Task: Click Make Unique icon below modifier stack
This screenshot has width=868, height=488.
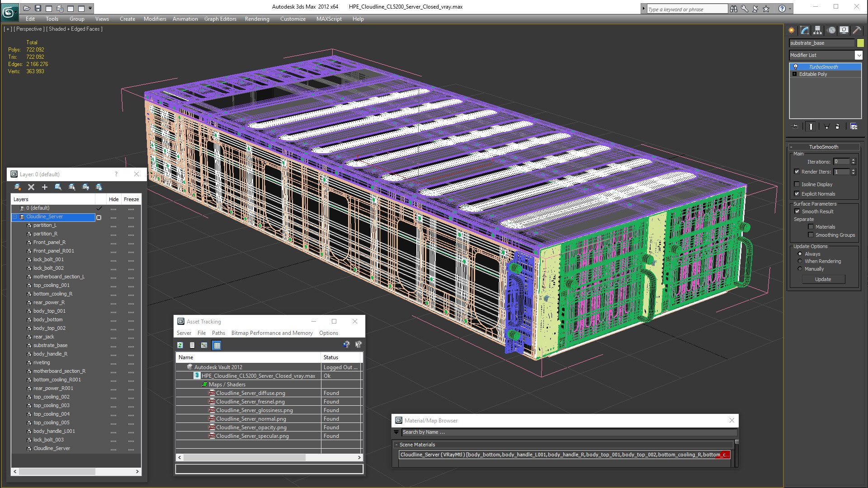Action: pyautogui.click(x=826, y=127)
